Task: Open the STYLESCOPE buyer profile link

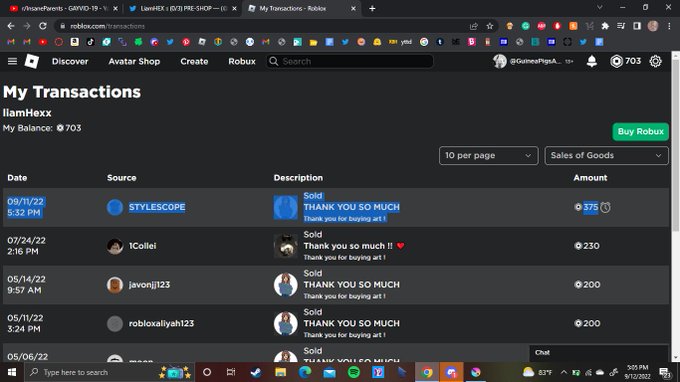Action: pos(157,207)
